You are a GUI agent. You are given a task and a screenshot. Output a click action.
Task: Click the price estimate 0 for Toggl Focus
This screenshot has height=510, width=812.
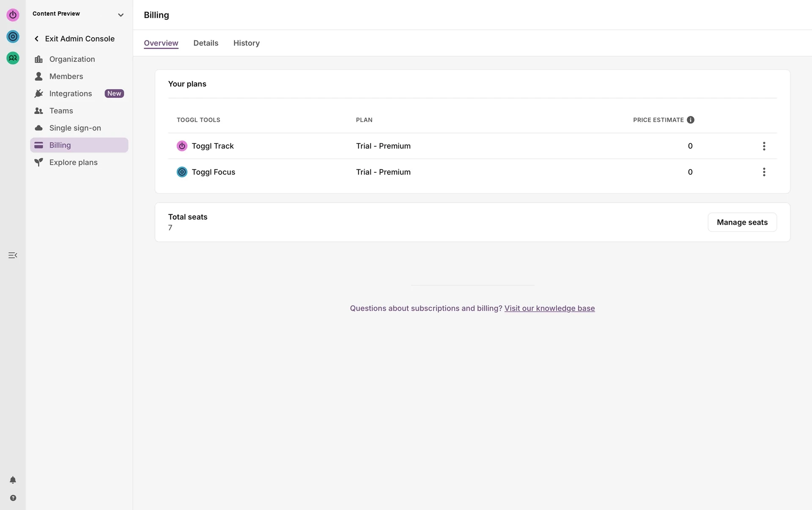[690, 172]
